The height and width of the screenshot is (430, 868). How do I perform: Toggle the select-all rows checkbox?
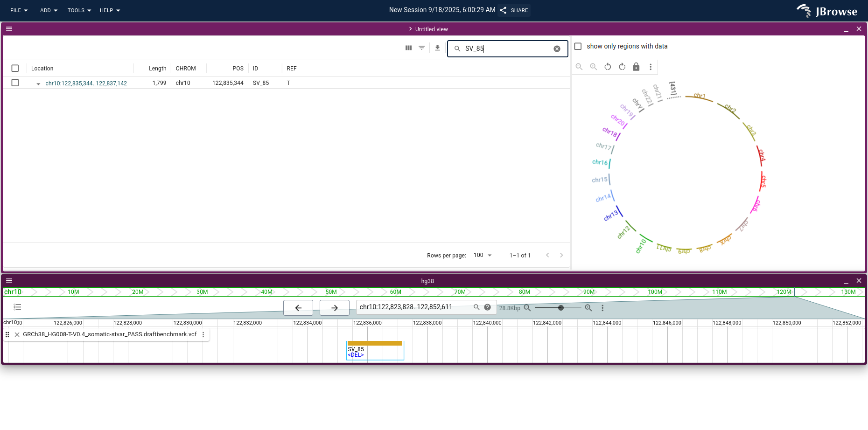point(15,69)
